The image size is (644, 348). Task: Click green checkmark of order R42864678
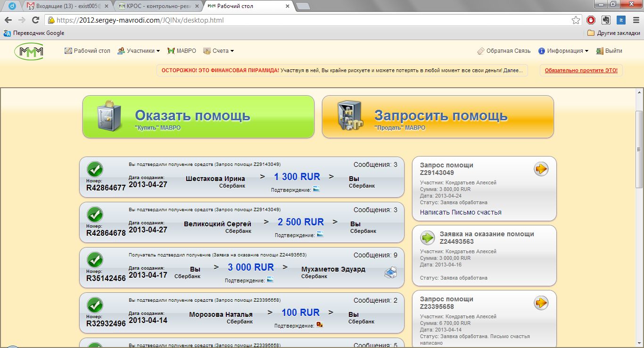coord(95,215)
